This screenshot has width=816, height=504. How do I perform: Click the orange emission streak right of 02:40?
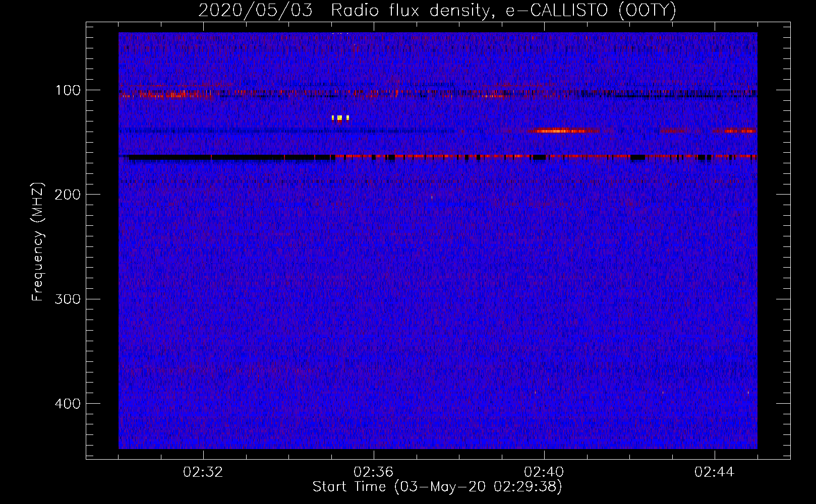pos(562,131)
